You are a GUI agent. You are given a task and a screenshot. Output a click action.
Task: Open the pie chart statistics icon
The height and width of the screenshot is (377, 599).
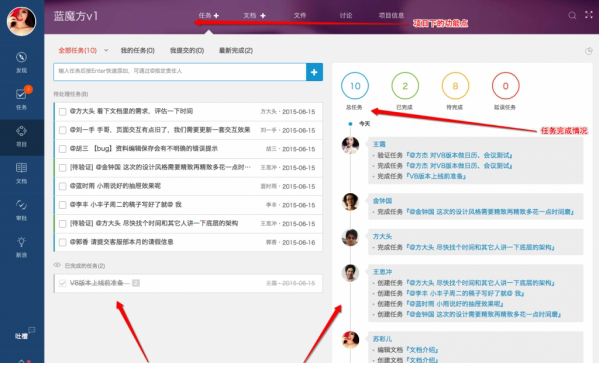pos(589,51)
